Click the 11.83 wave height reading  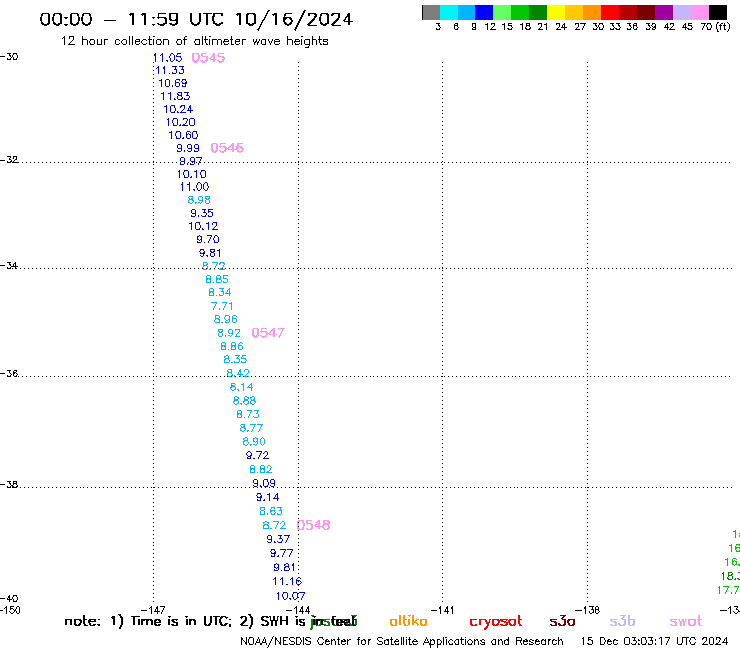click(175, 96)
